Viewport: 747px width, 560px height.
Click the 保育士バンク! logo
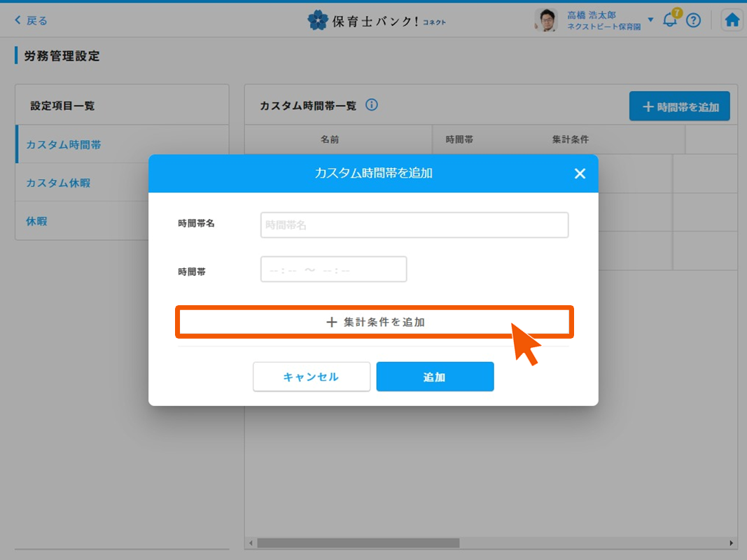(377, 20)
